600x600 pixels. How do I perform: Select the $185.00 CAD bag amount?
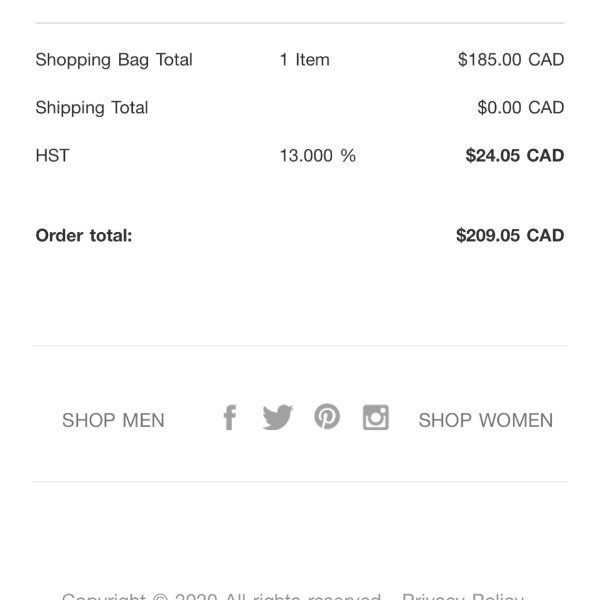(511, 60)
